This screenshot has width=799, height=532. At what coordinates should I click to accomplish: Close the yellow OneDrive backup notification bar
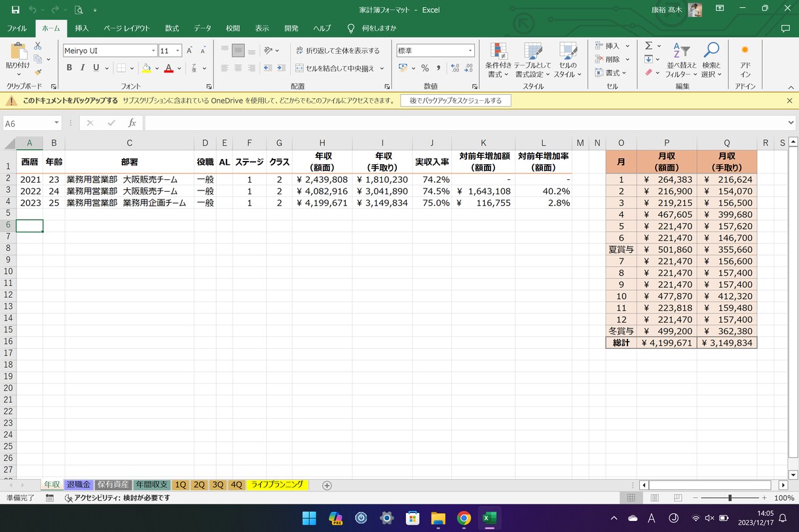point(789,101)
